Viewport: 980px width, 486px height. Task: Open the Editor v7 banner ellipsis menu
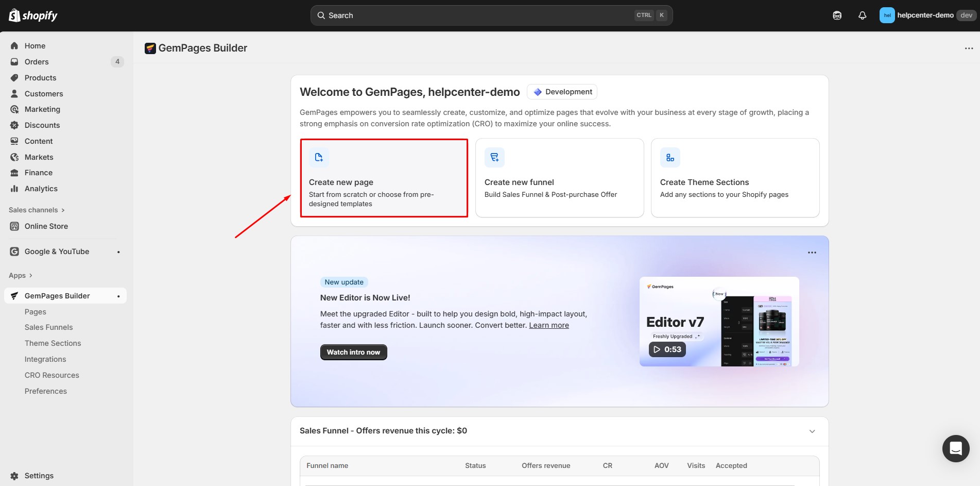pos(812,252)
